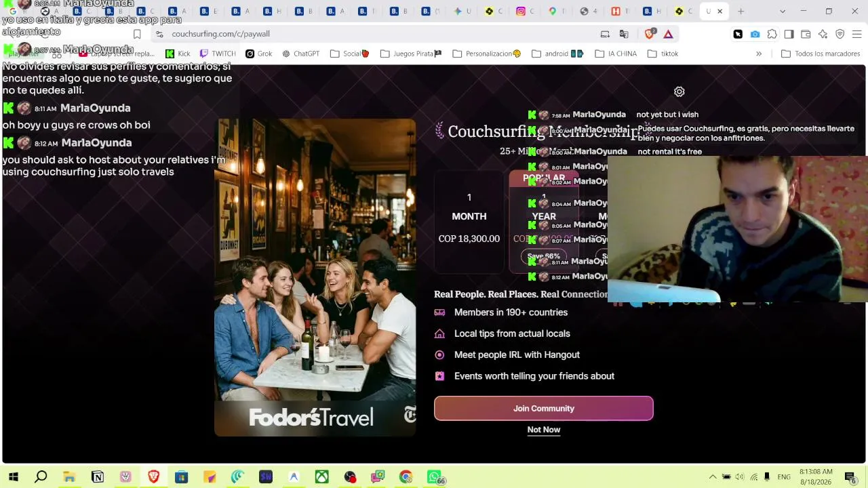
Task: Open the Windows Start menu
Action: [14, 477]
